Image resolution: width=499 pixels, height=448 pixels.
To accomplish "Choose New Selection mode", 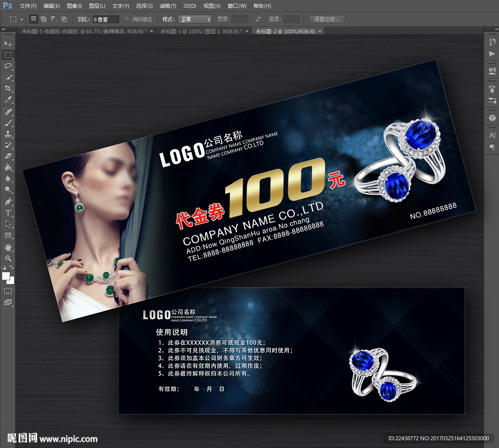I will coord(34,19).
